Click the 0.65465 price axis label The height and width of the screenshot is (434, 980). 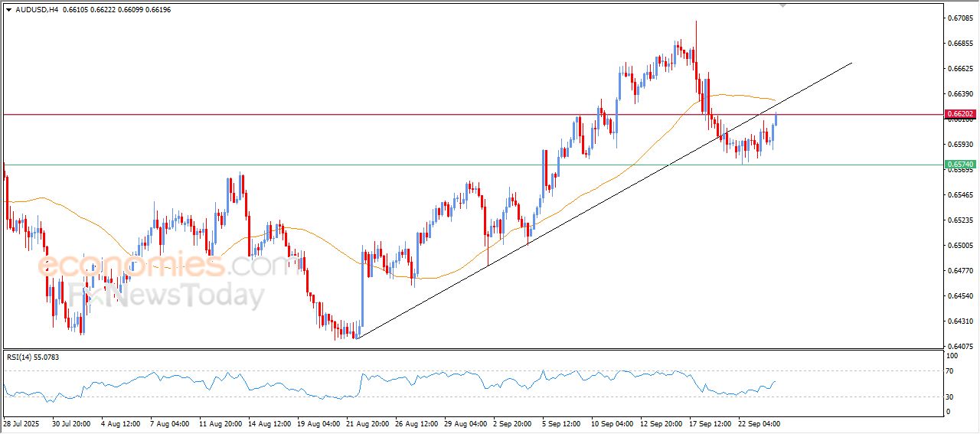[960, 194]
